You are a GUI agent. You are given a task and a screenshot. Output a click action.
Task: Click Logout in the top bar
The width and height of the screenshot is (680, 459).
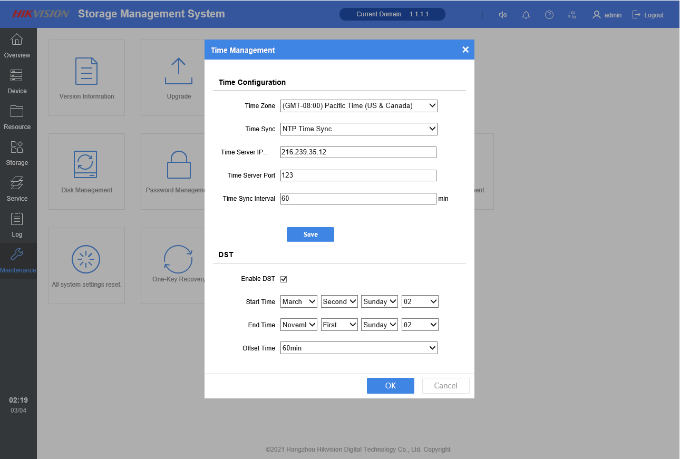tap(648, 15)
